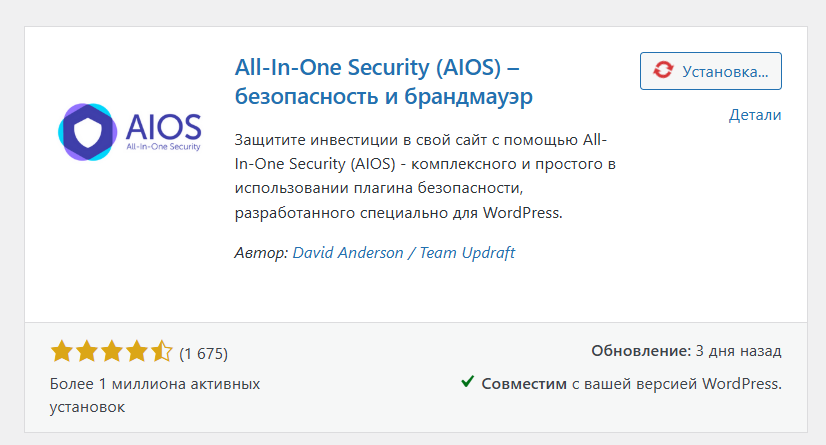Screen dimensions: 826x445
Task: Click the first rating star
Action: point(62,352)
